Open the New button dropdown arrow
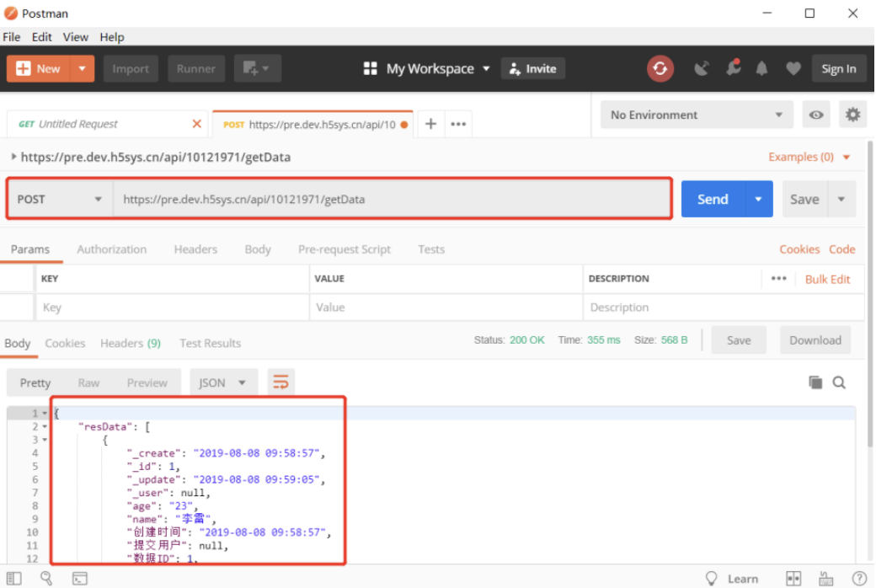 [83, 69]
